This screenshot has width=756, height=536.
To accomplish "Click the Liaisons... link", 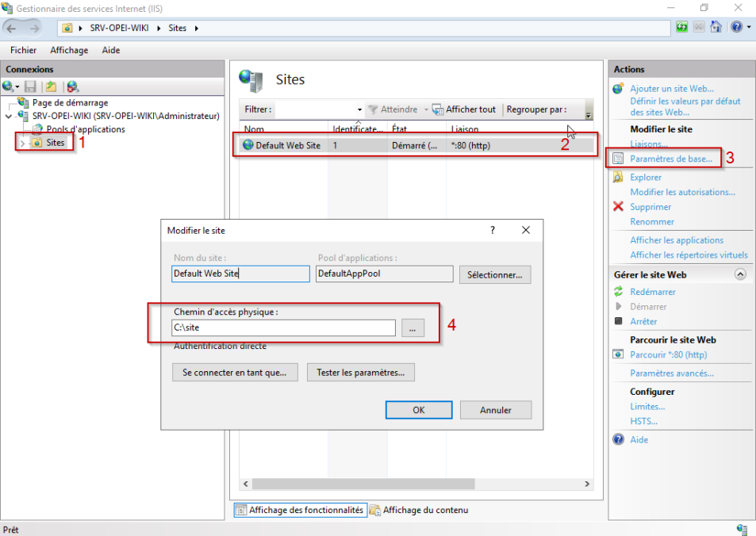I will click(649, 144).
